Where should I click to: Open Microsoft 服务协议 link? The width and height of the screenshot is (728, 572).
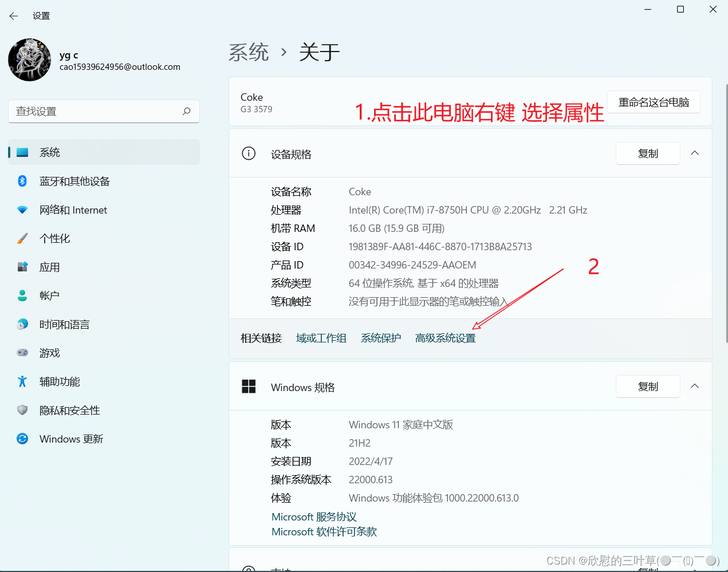(314, 517)
